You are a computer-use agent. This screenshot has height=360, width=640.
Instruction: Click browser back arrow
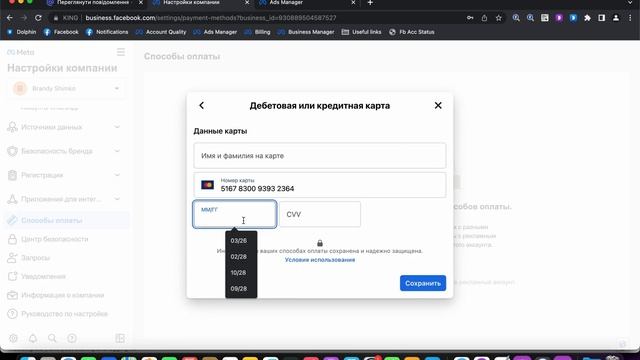pyautogui.click(x=10, y=18)
